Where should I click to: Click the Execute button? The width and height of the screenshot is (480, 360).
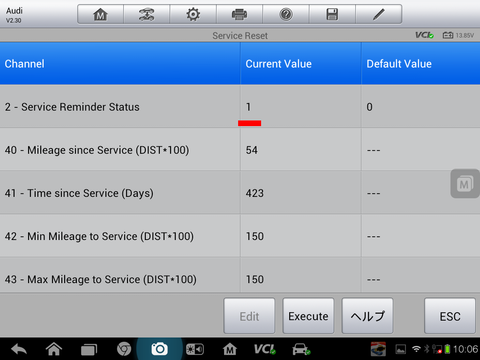tap(308, 316)
